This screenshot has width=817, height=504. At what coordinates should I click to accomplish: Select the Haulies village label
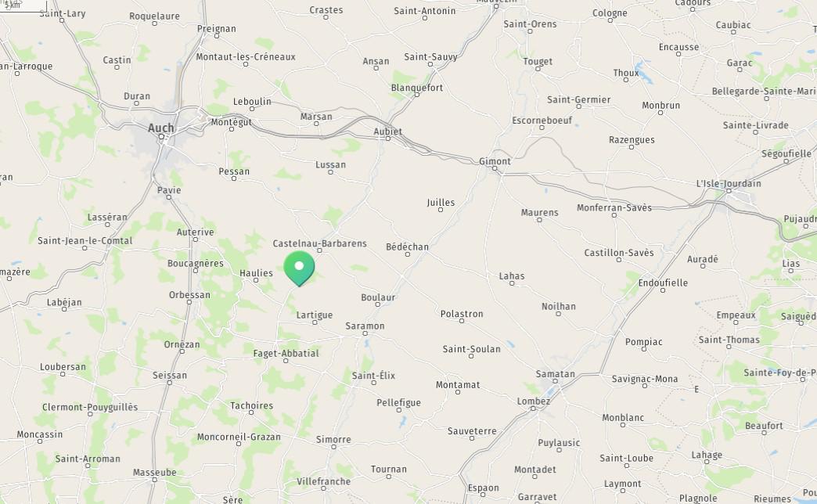(257, 272)
